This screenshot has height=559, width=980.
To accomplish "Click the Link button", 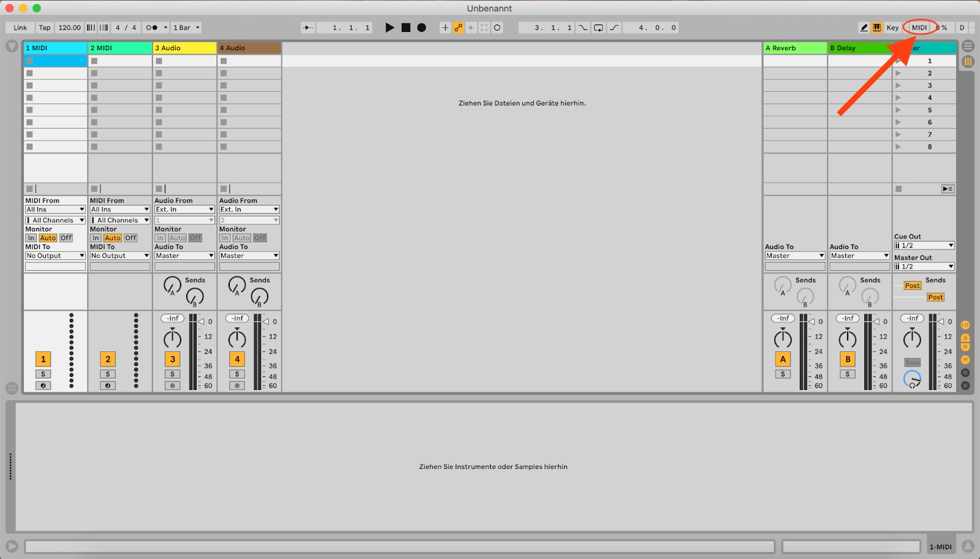I will click(x=20, y=28).
